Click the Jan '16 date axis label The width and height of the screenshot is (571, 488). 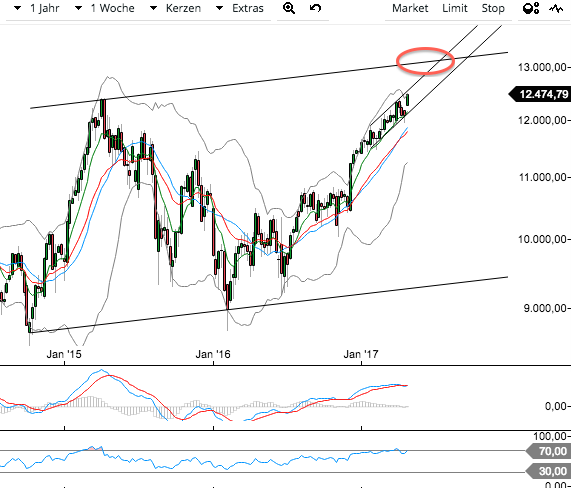click(x=213, y=354)
